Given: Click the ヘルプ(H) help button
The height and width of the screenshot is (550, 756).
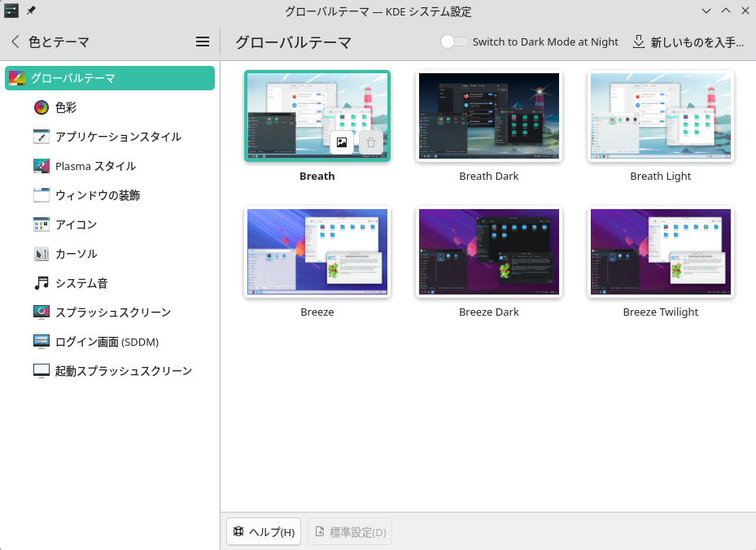Looking at the screenshot, I should pyautogui.click(x=264, y=532).
